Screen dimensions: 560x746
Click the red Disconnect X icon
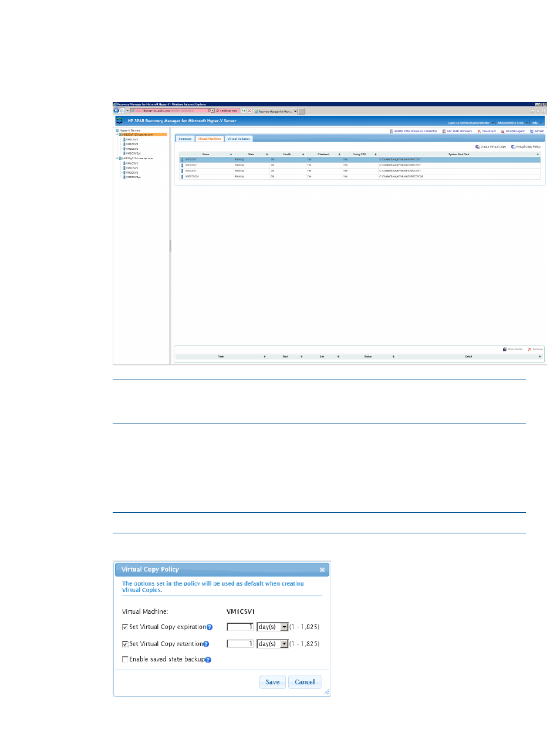click(x=480, y=131)
